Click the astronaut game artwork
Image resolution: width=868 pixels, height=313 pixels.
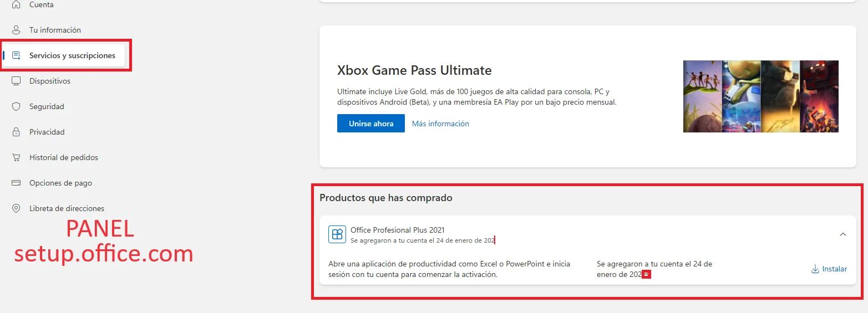point(741,96)
